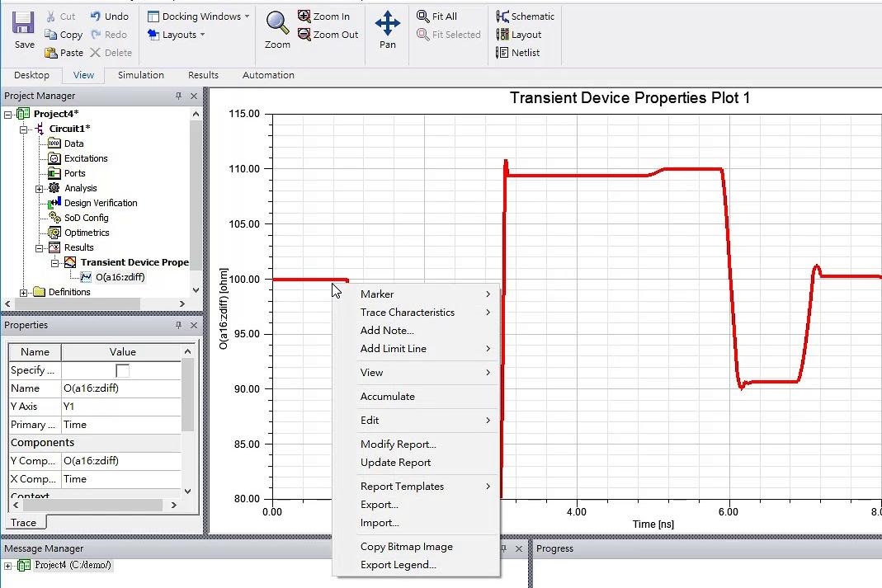Click Project Manager scroll down arrow

click(196, 290)
